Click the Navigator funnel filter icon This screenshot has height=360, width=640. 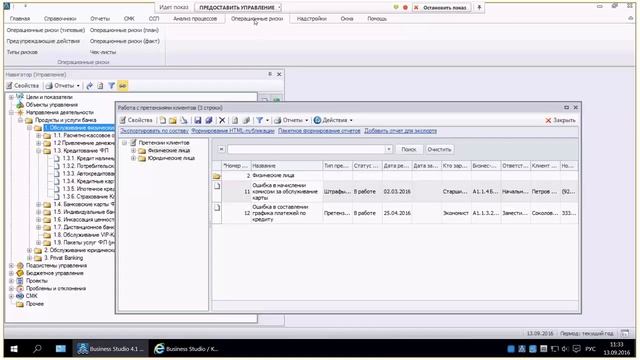111,86
